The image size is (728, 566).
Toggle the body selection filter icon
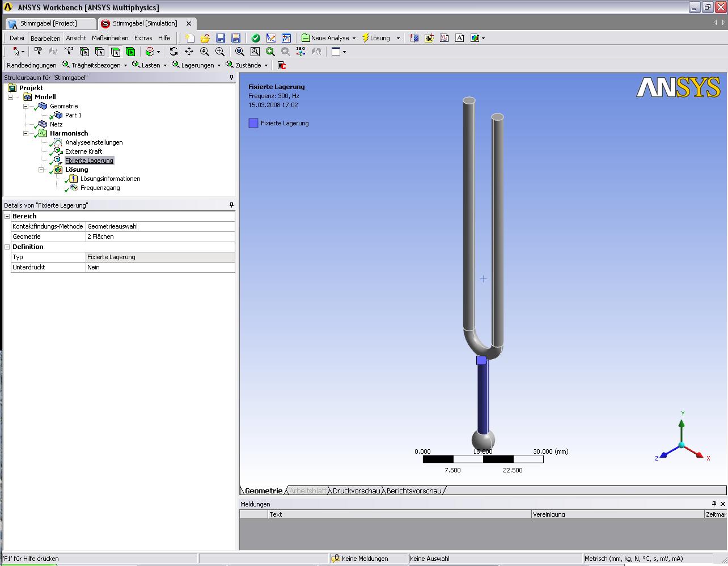[x=130, y=52]
